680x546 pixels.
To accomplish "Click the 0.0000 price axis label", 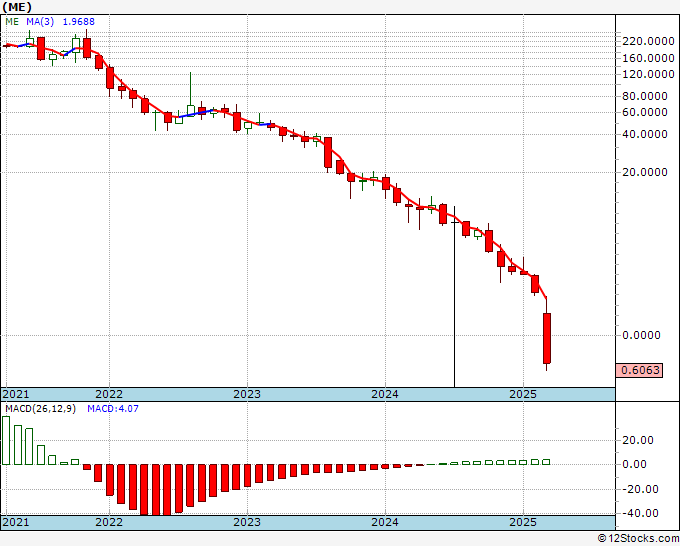I will (641, 335).
